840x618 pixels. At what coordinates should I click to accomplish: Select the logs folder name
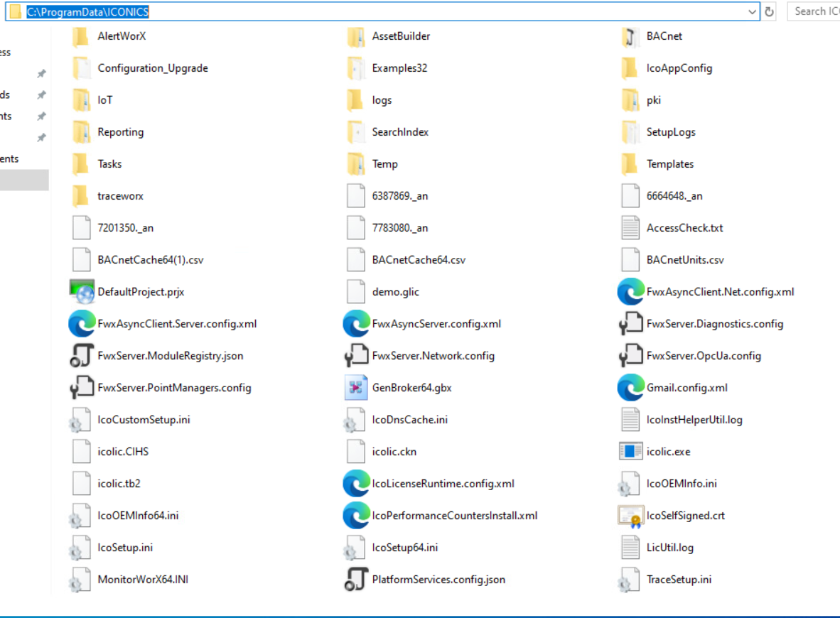point(382,100)
